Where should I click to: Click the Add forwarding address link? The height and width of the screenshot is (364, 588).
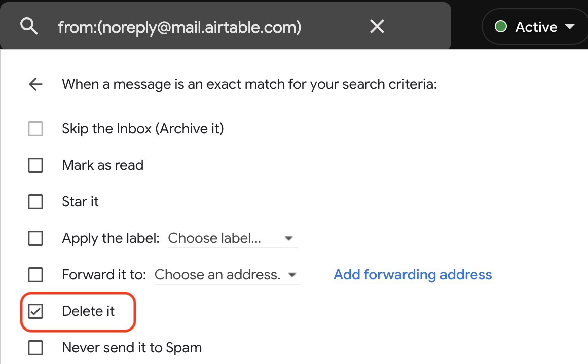click(x=413, y=275)
